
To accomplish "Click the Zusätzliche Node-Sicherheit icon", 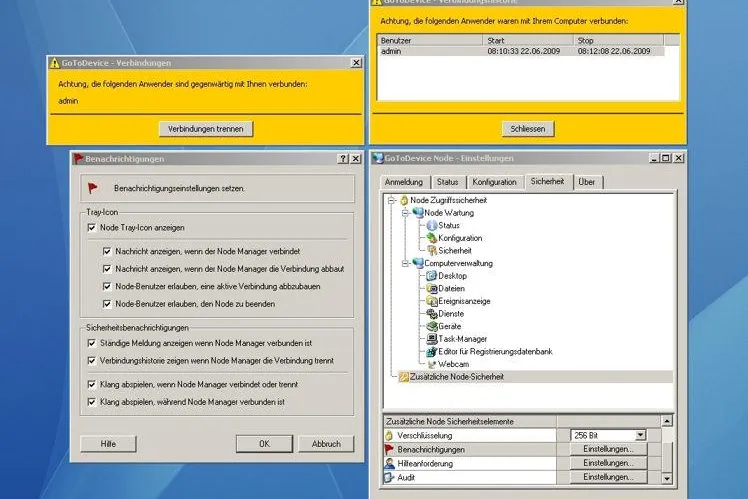I will [x=404, y=377].
